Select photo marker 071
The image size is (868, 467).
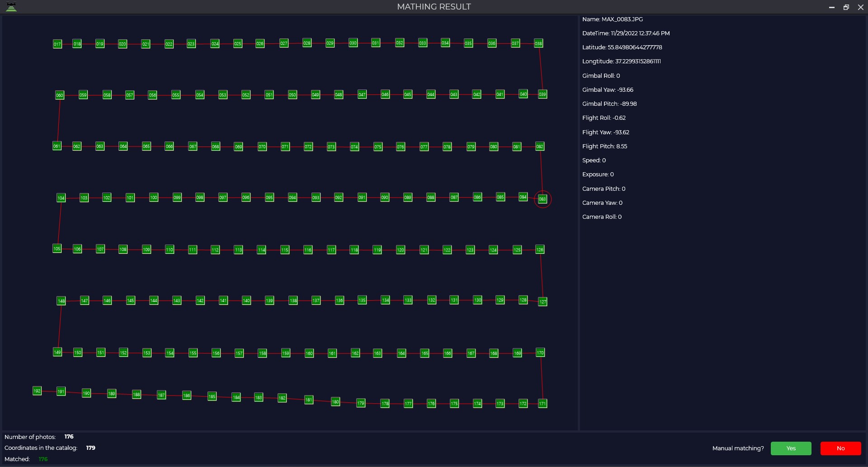[x=285, y=146]
